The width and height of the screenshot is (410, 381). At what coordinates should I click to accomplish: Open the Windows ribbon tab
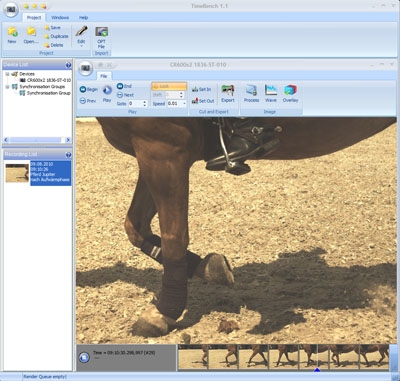60,18
